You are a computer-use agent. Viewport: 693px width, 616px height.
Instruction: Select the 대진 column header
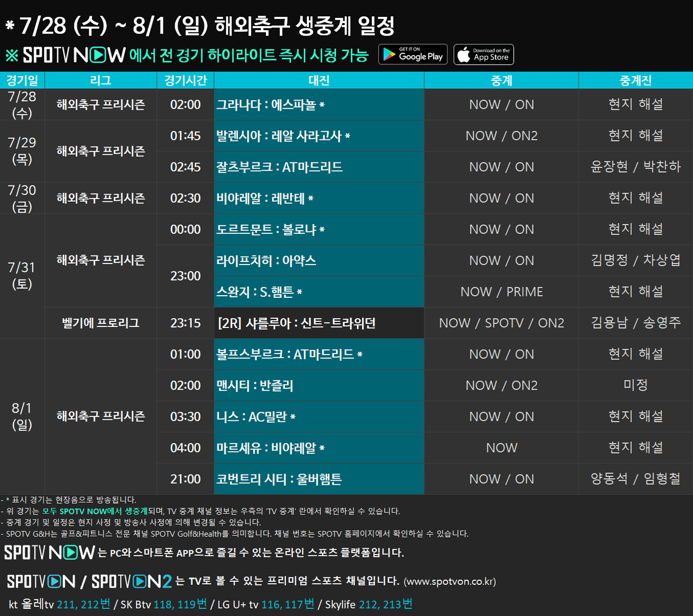point(319,80)
